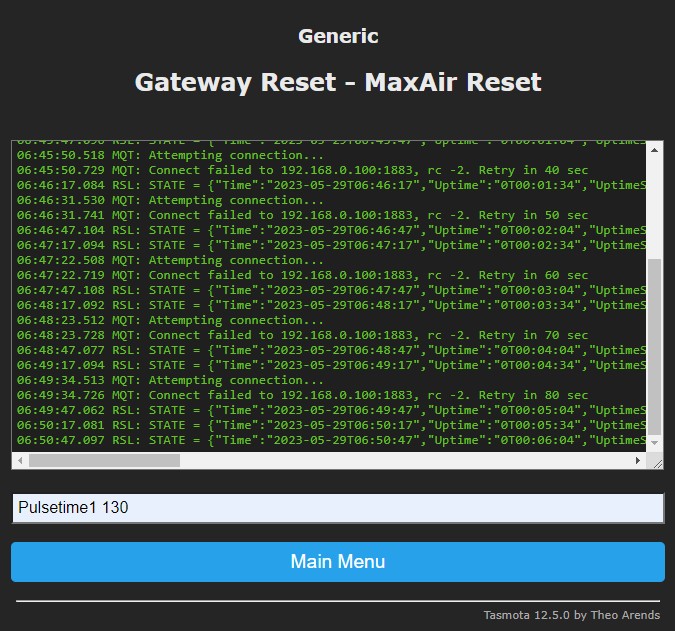Click the empty horizontal scrollbar track right of the thumb

pyautogui.click(x=400, y=461)
